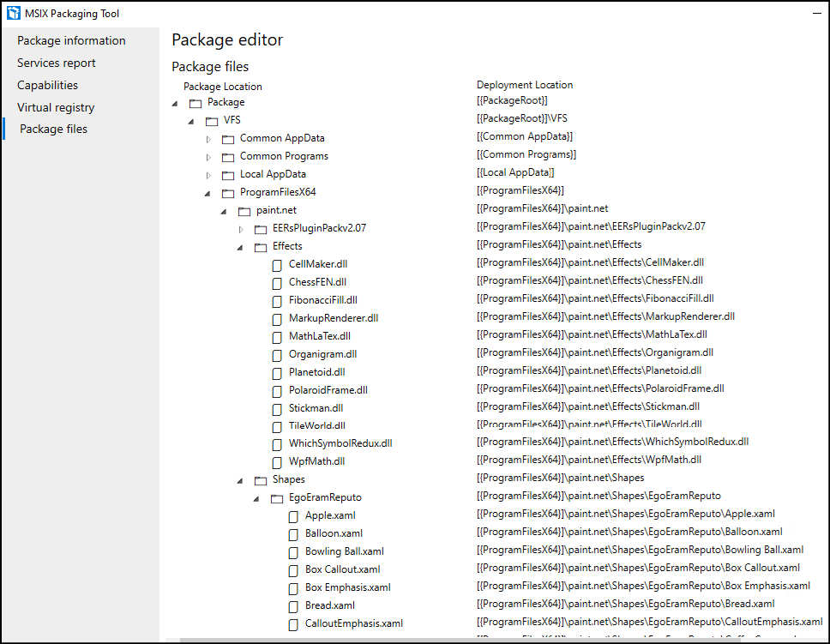Select the CellMaker.dll file icon
Screen dimensions: 830x644
click(x=277, y=265)
